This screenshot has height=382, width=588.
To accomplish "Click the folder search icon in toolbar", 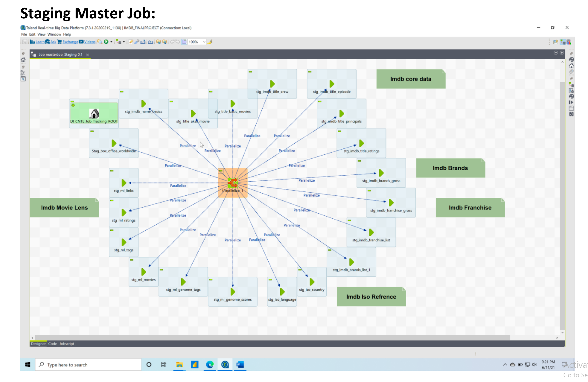I will tap(100, 42).
